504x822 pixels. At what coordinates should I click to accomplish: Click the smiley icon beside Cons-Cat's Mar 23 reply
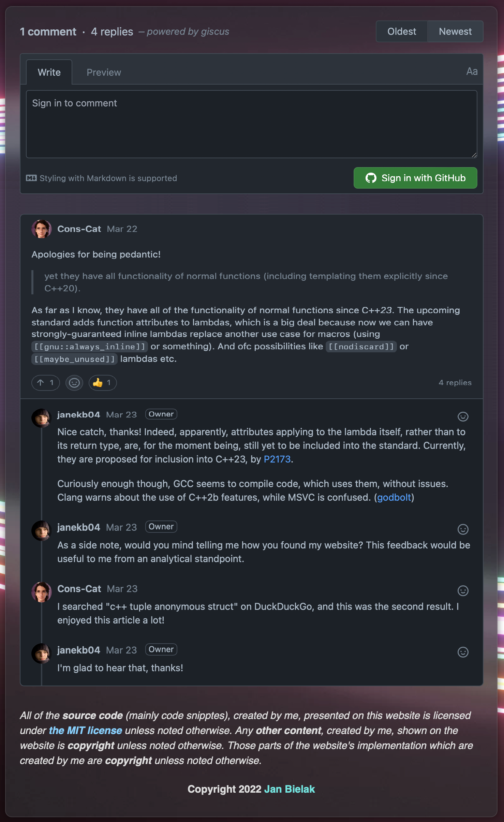click(x=463, y=591)
